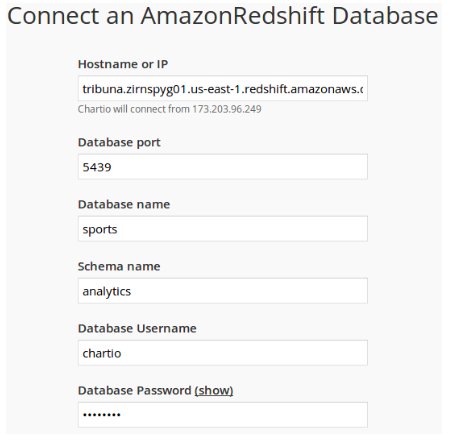Click the 173.203.96.249 IP address text

(x=227, y=109)
